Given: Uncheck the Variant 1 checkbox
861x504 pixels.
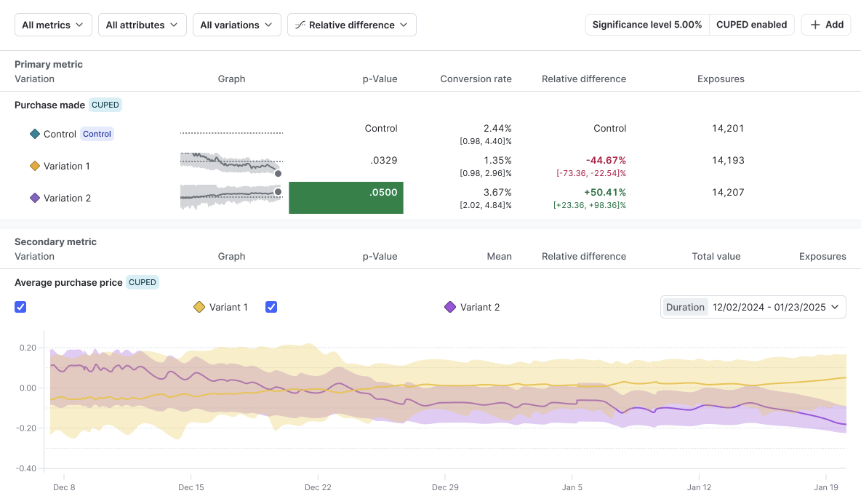Looking at the screenshot, I should click(x=20, y=307).
